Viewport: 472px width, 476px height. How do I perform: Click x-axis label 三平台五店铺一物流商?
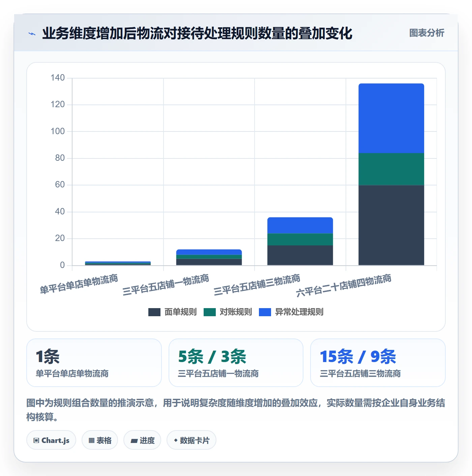(x=166, y=285)
